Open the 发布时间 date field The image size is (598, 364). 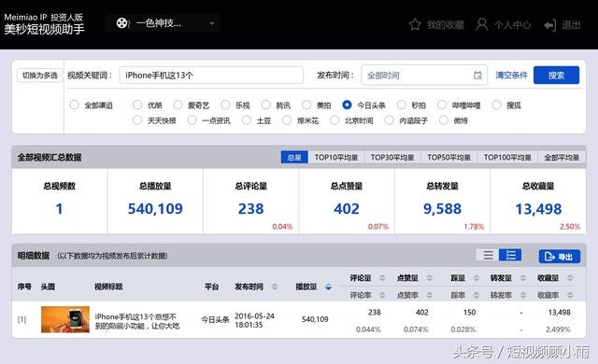coord(424,76)
